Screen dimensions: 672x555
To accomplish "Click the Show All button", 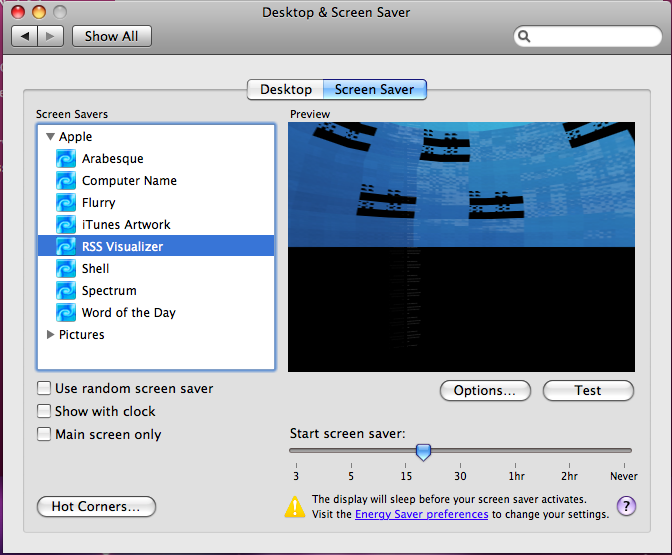I will pos(111,36).
